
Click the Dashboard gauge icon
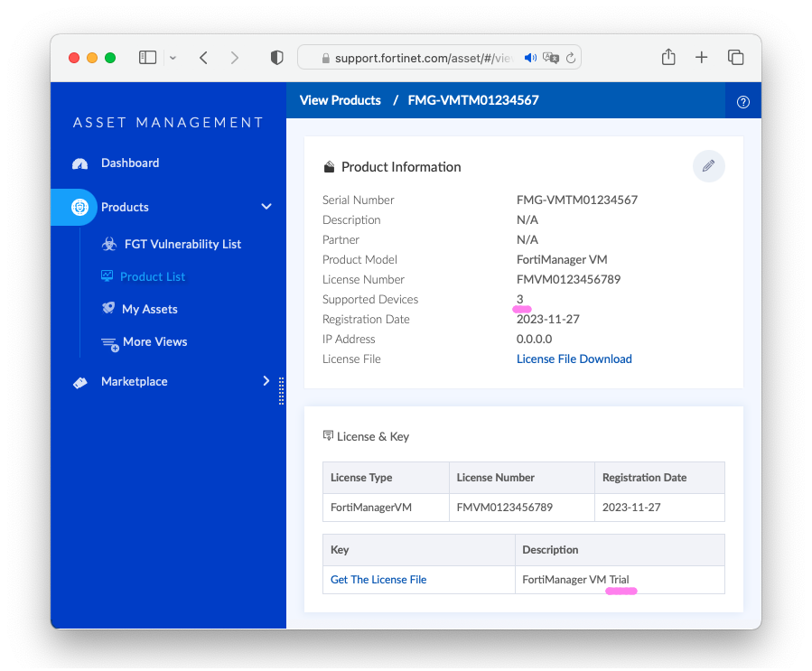point(79,163)
